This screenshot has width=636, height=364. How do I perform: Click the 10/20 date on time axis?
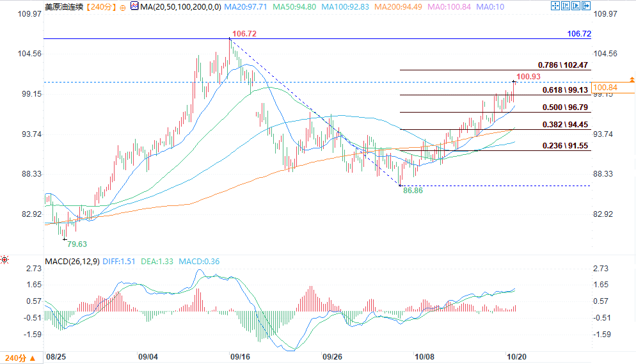click(x=517, y=357)
